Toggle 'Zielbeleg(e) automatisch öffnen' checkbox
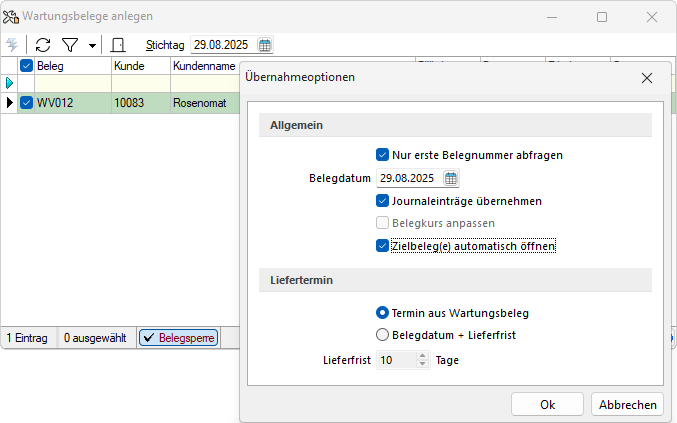The image size is (677, 423). [382, 245]
